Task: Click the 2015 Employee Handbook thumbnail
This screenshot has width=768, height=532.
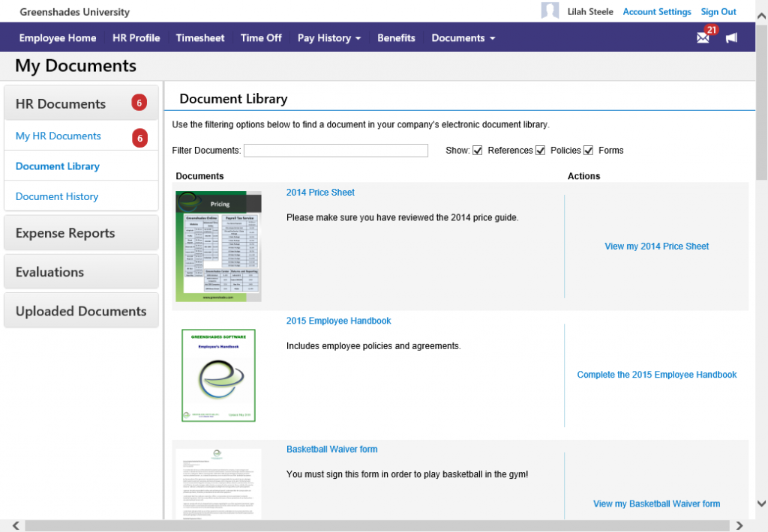Action: click(218, 375)
